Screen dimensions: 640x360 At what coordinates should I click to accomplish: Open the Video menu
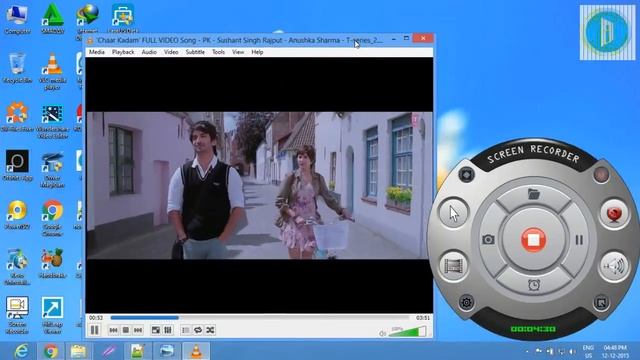[x=171, y=52]
